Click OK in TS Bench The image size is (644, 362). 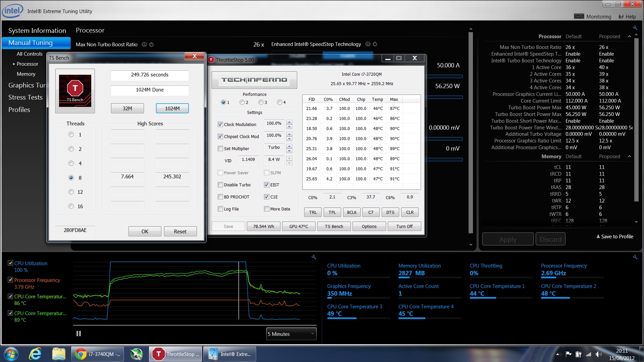pos(145,231)
